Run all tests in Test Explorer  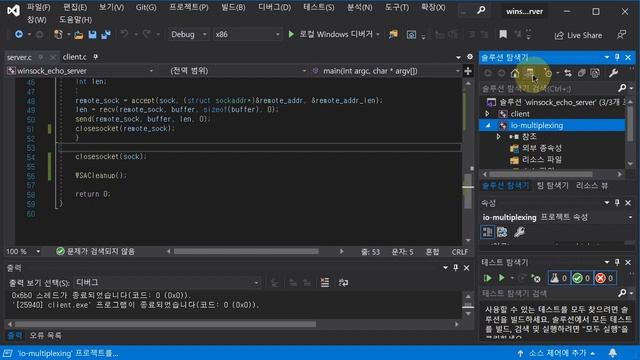tap(487, 278)
